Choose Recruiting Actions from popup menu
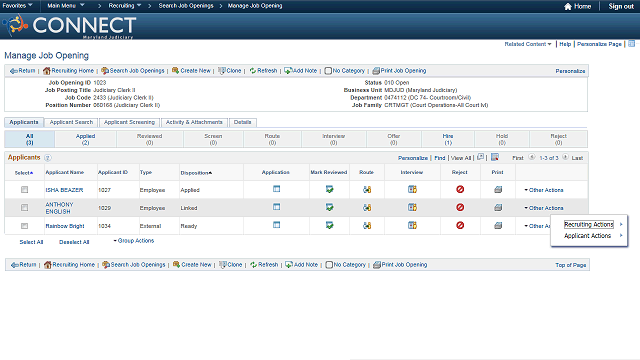 pos(589,224)
